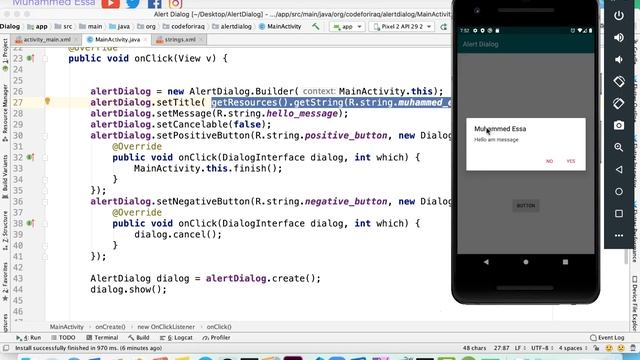Click the emulator sidebar back triangle

619,169
